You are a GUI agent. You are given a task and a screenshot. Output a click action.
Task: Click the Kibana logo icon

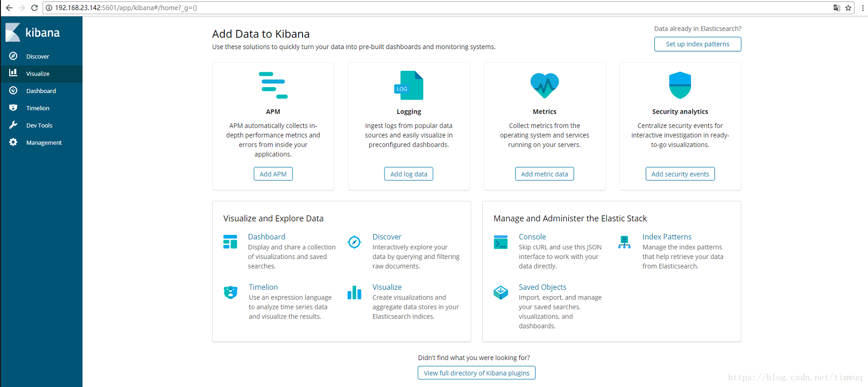pyautogui.click(x=13, y=32)
